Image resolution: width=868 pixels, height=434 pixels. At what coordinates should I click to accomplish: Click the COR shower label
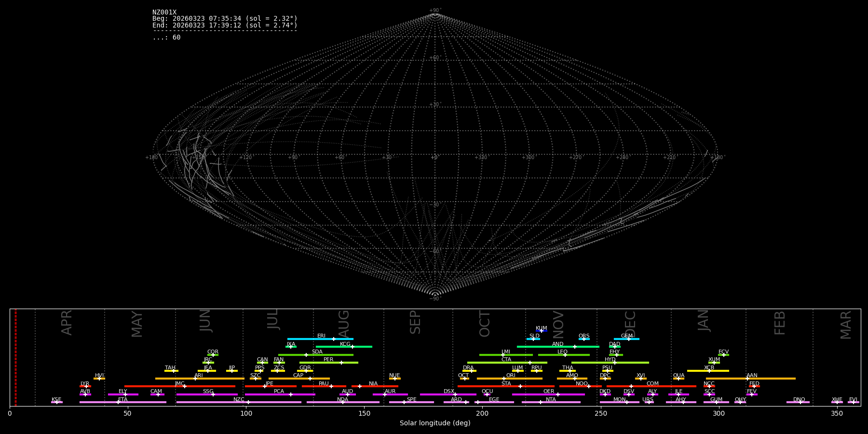(x=213, y=352)
